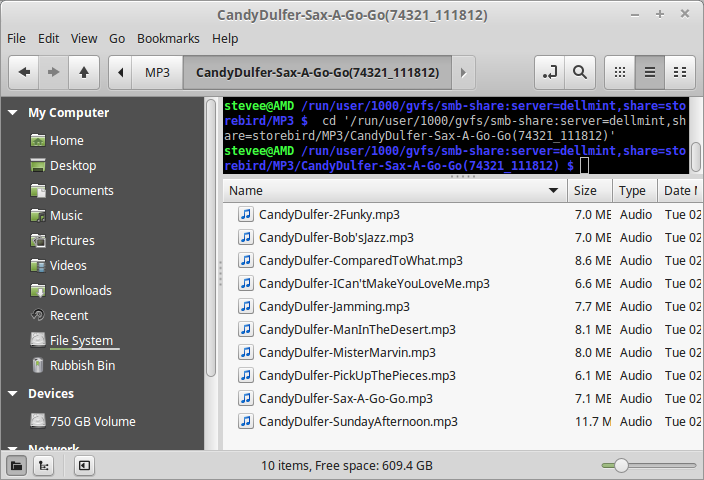Open the Go menu

(117, 38)
